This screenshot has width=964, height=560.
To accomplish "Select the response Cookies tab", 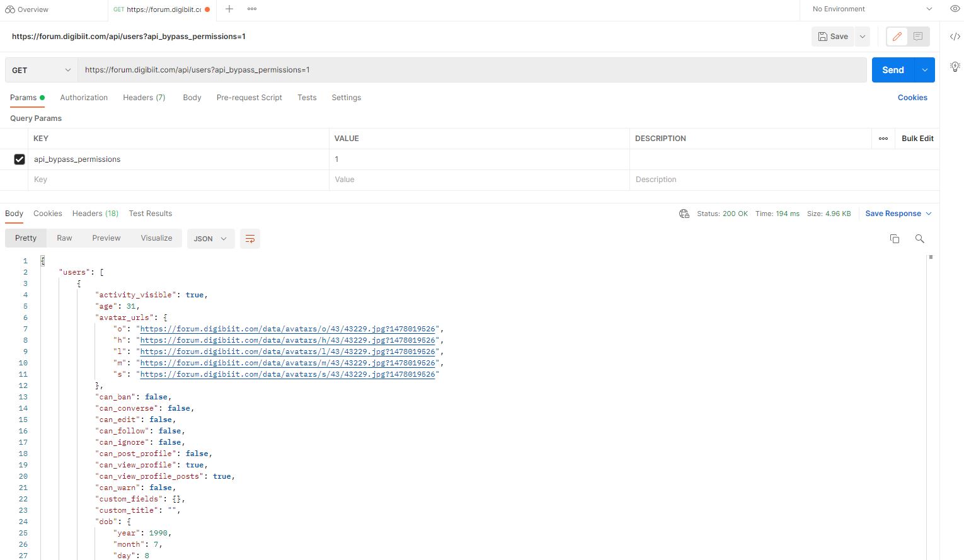I will point(48,214).
